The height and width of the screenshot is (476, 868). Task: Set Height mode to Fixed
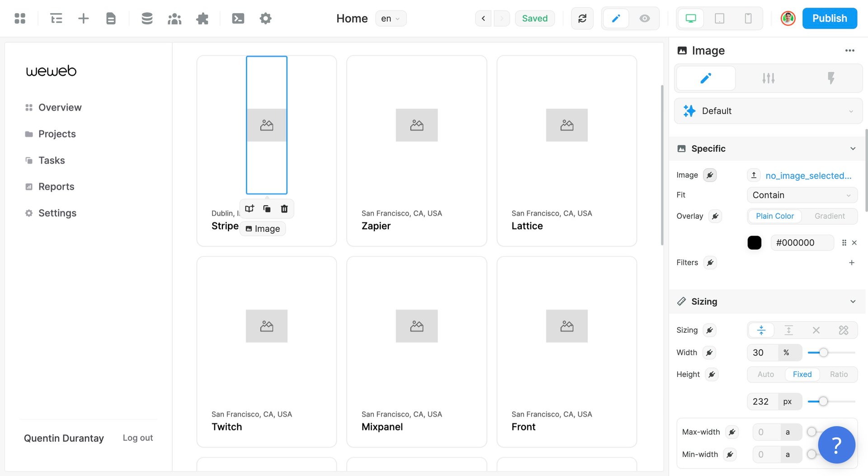(x=802, y=374)
